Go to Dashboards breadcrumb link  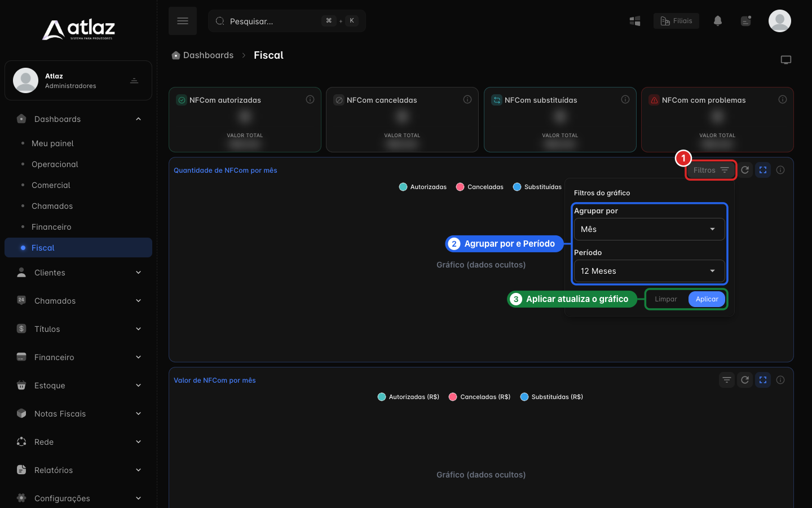[x=202, y=55]
